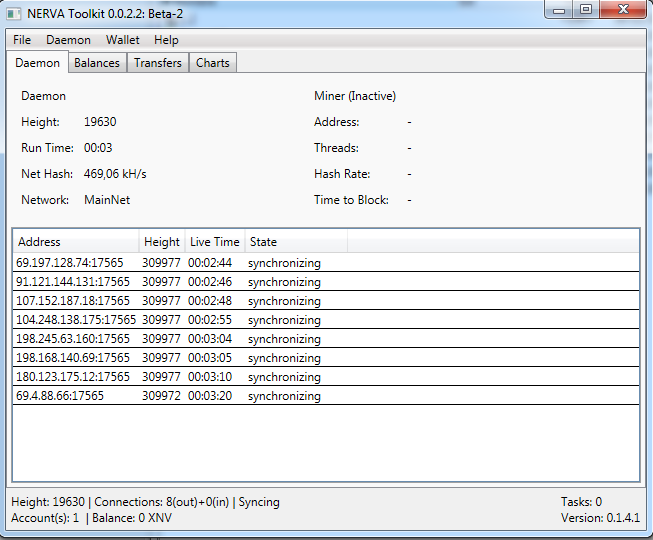
Task: Select peer row 107.152.187.18:17565
Action: click(326, 301)
